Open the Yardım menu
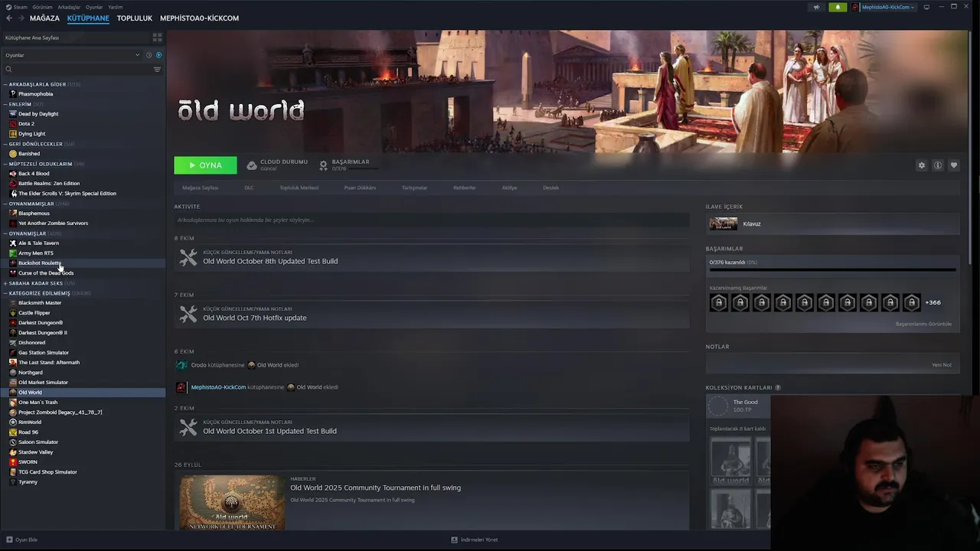This screenshot has width=980, height=551. pyautogui.click(x=116, y=7)
